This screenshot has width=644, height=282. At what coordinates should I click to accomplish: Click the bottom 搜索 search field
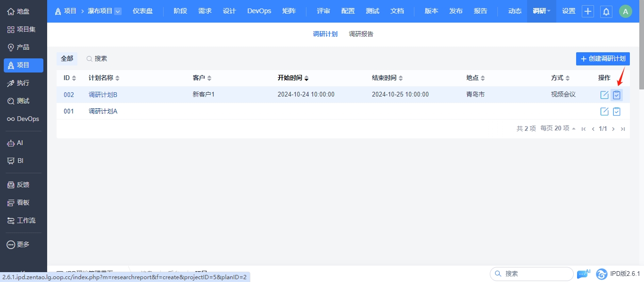pos(532,274)
